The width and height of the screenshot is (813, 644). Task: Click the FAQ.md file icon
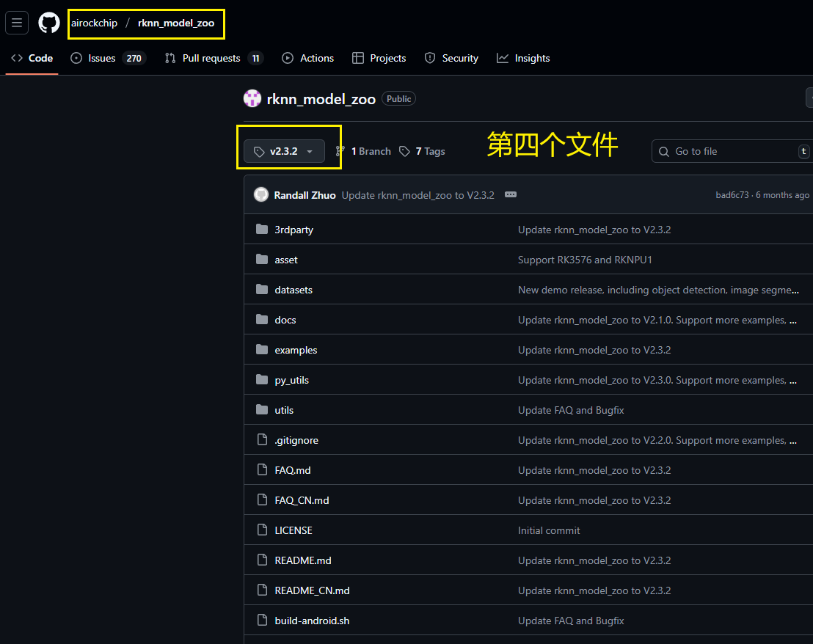point(263,469)
